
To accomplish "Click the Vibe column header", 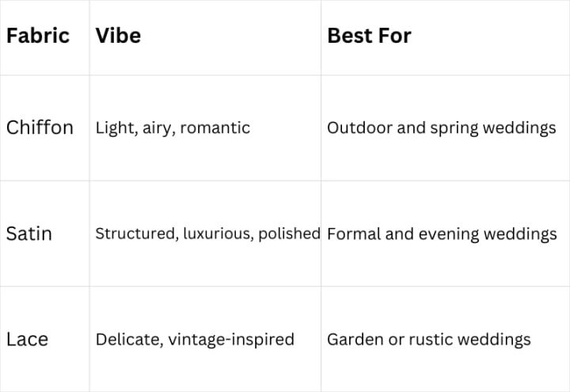I will (205, 37).
